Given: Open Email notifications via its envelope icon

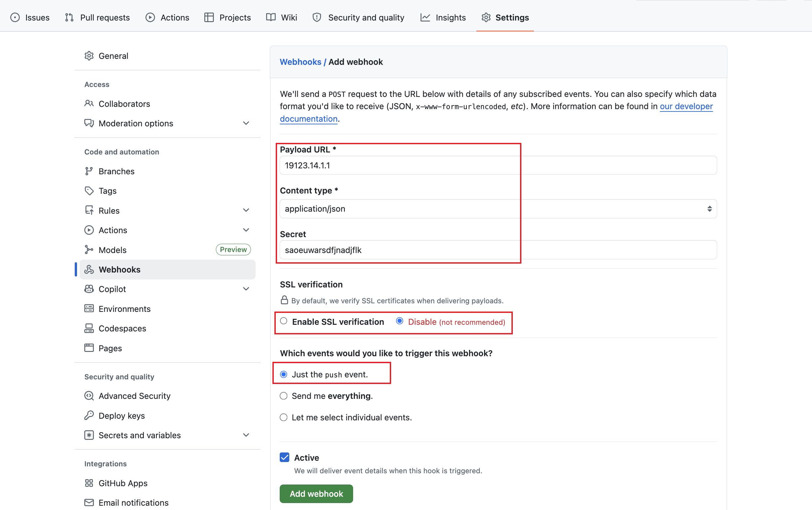Looking at the screenshot, I should [x=89, y=502].
